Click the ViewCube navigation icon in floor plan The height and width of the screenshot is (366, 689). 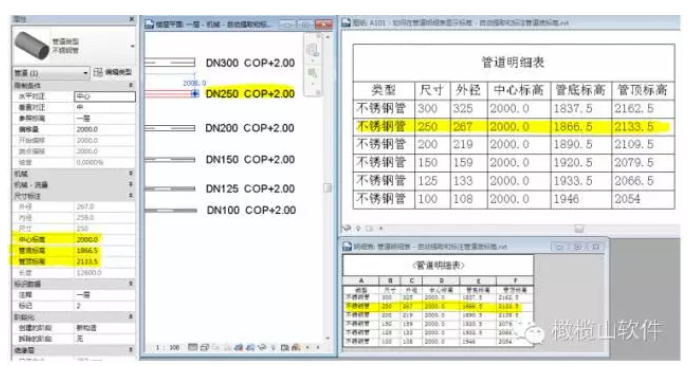point(313,50)
